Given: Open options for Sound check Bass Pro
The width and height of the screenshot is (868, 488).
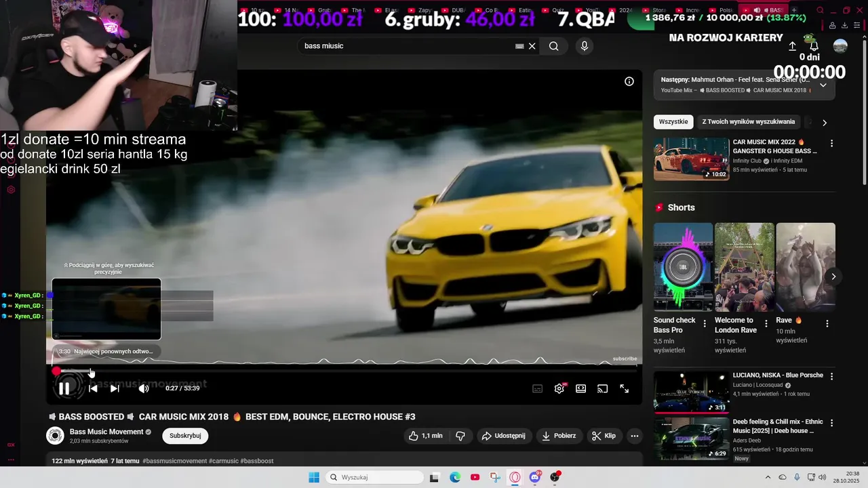Looking at the screenshot, I should pyautogui.click(x=705, y=324).
